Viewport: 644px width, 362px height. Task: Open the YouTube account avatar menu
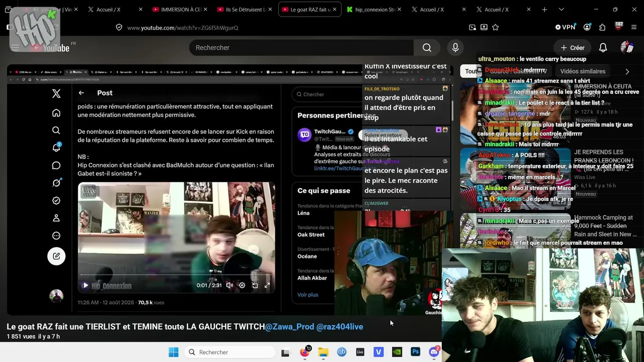point(627,47)
